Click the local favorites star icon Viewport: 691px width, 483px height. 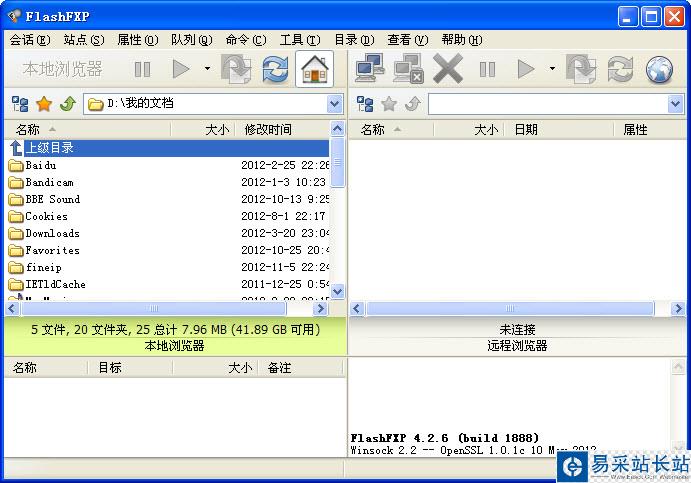[44, 104]
